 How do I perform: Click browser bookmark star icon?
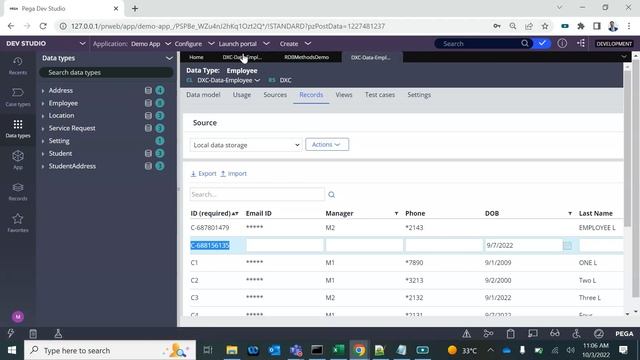545,26
